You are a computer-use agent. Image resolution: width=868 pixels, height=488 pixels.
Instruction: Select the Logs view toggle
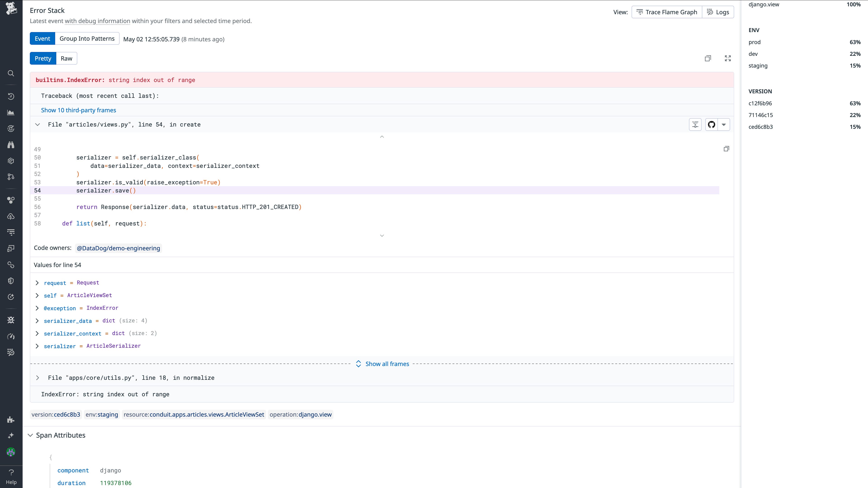click(718, 12)
